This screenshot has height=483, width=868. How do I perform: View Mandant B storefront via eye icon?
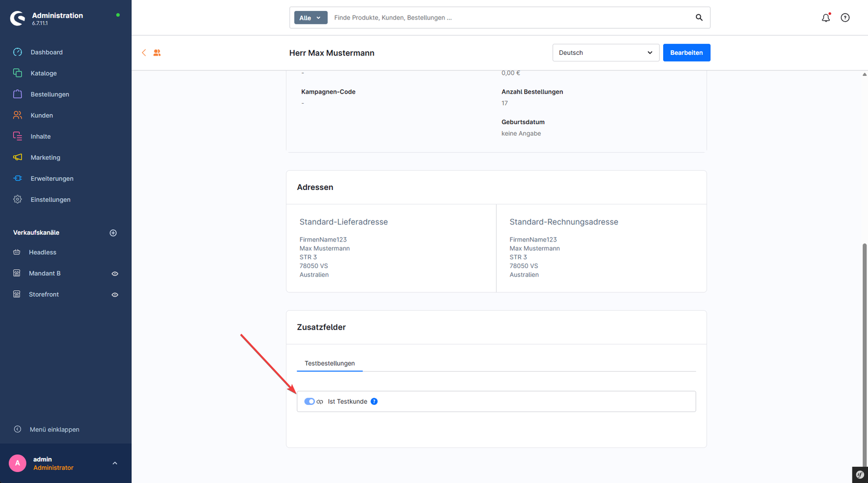[x=115, y=274]
